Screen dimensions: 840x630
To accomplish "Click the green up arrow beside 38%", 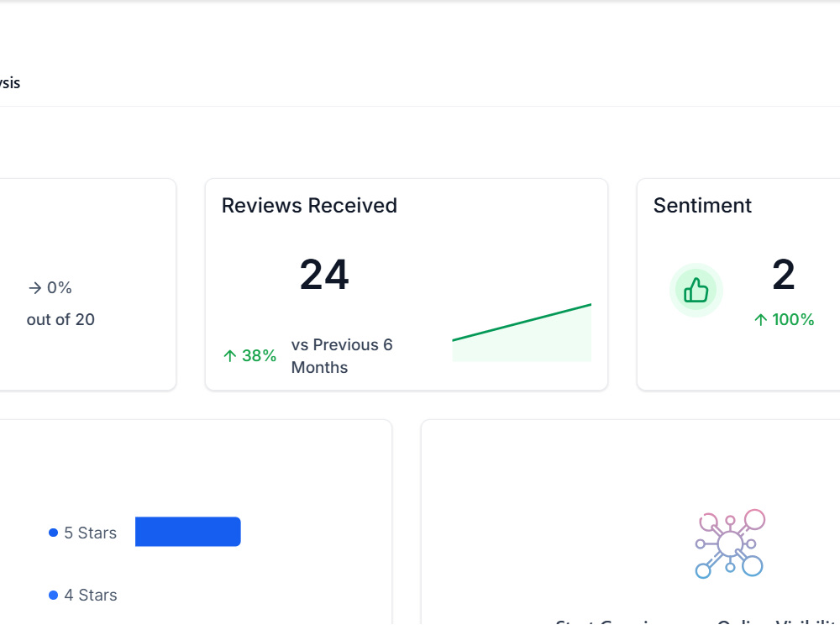I will coord(230,355).
